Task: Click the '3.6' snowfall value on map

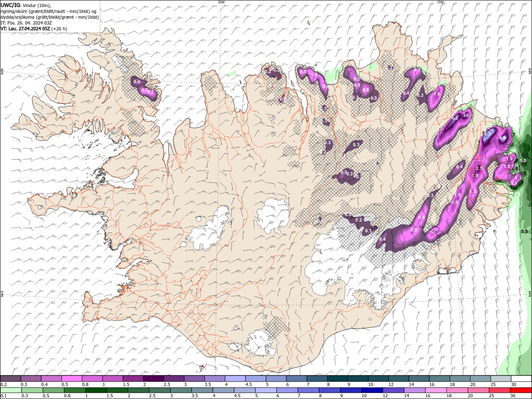Action: (466, 115)
